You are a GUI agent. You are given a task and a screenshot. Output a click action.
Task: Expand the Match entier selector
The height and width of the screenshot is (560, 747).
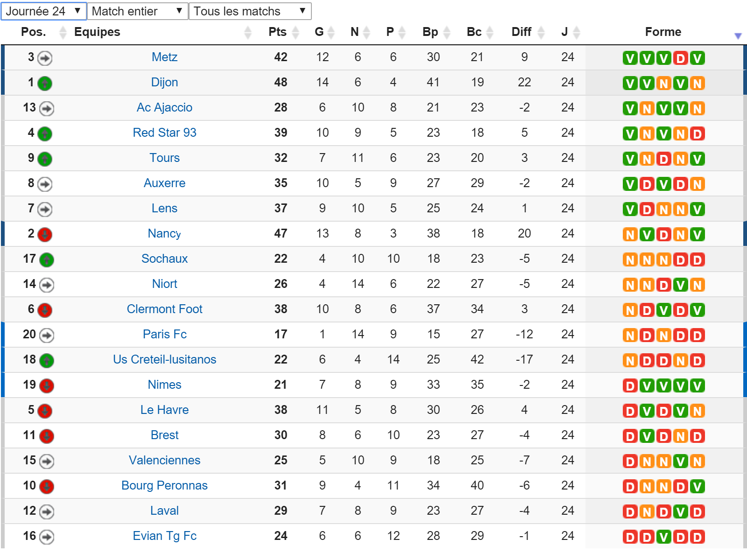(x=137, y=11)
